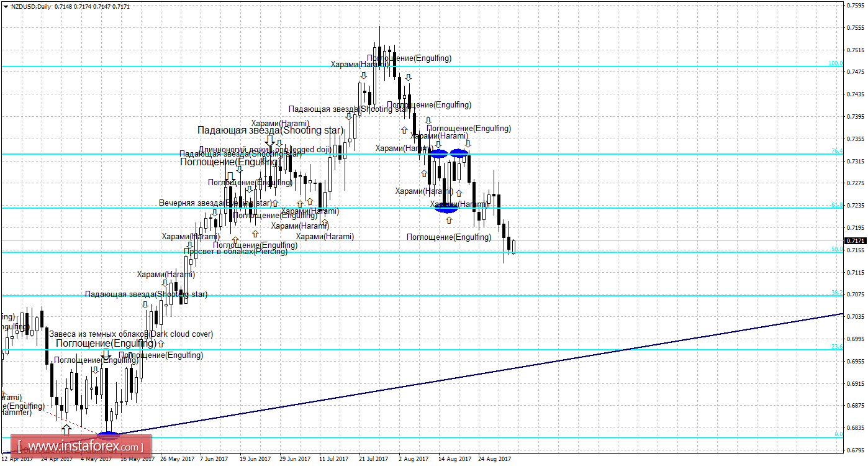Click the down arrow by Длинноногий доджи(Long-legged doji)
The width and height of the screenshot is (868, 466).
tap(279, 143)
